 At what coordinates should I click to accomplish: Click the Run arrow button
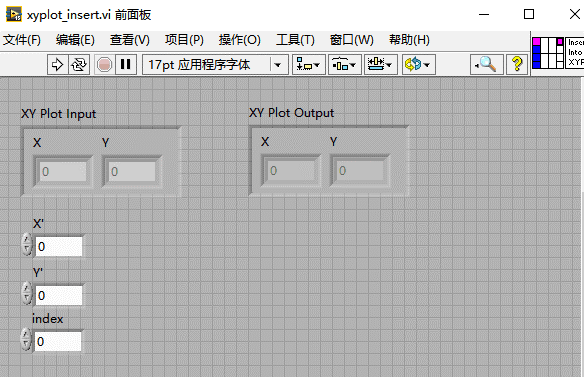58,65
